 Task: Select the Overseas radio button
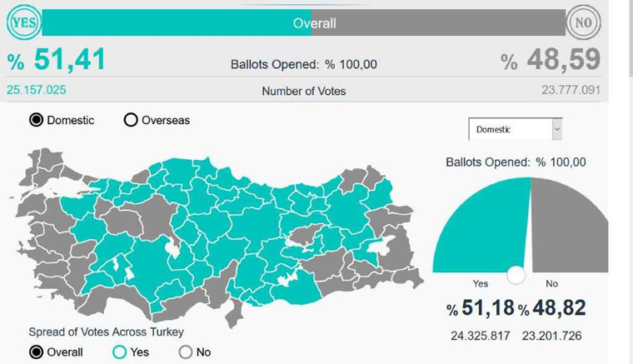131,120
